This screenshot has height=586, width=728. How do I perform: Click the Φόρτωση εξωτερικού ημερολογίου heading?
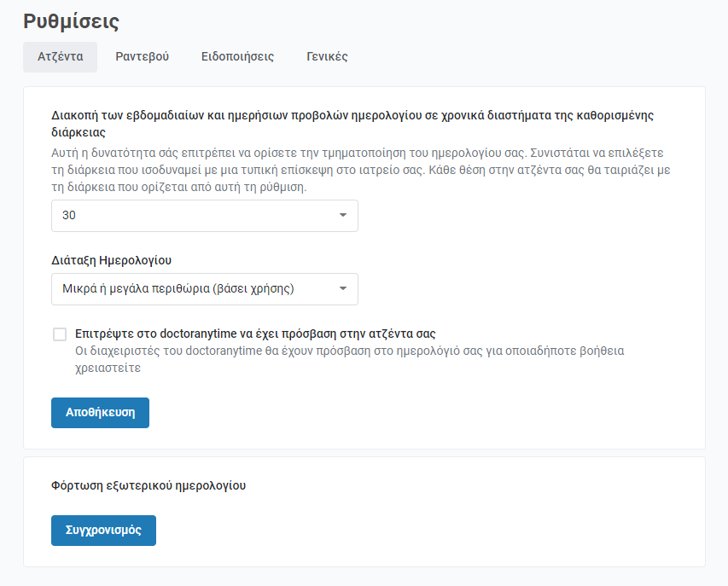[x=149, y=485]
